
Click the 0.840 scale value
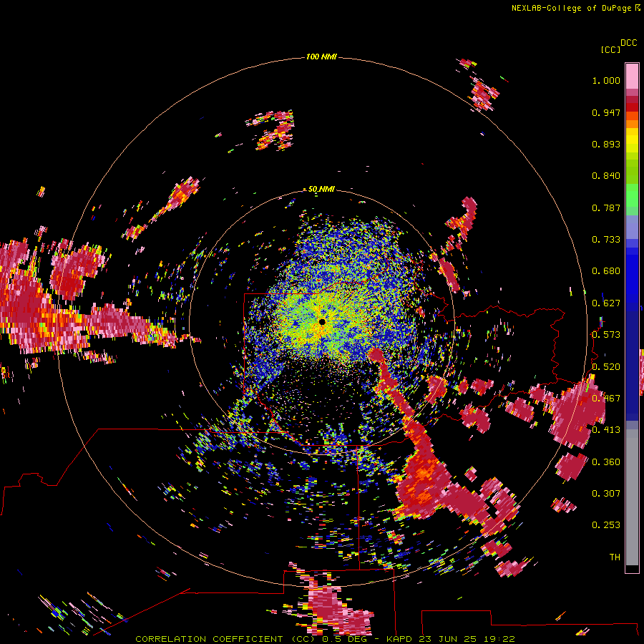(x=606, y=176)
